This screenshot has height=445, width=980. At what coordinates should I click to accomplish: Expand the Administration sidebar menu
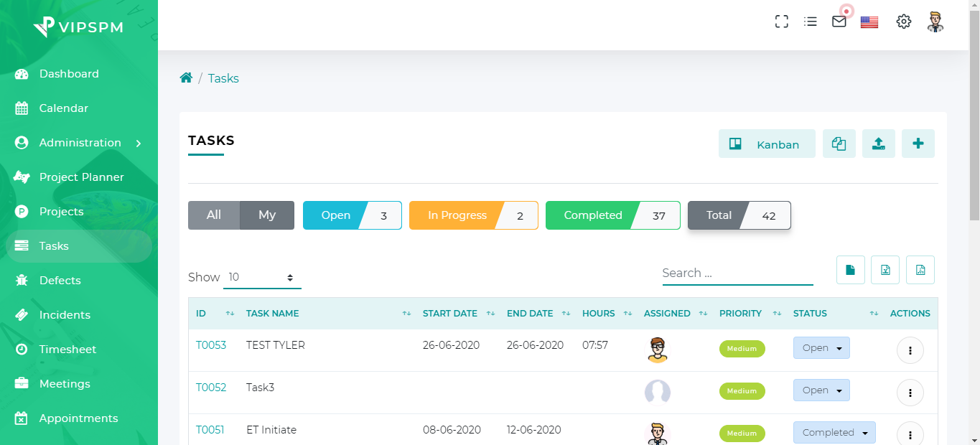pos(80,143)
